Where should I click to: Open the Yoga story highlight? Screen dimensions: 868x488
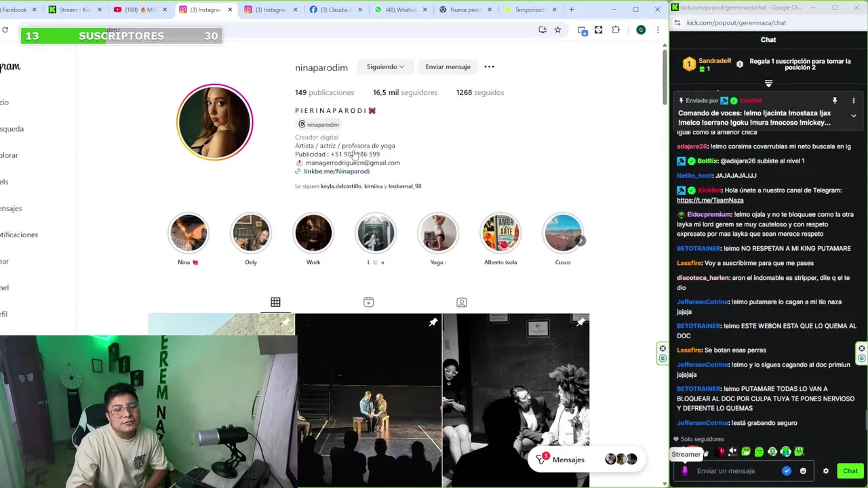pos(438,233)
